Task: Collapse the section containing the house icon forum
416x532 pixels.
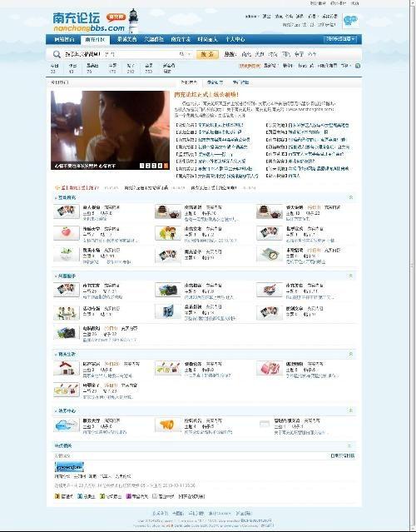Action: click(x=351, y=354)
